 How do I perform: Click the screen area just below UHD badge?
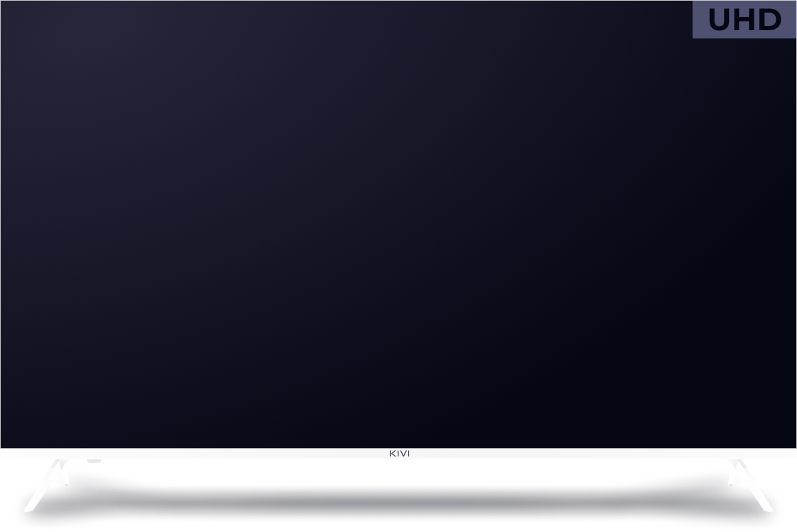pos(744,55)
